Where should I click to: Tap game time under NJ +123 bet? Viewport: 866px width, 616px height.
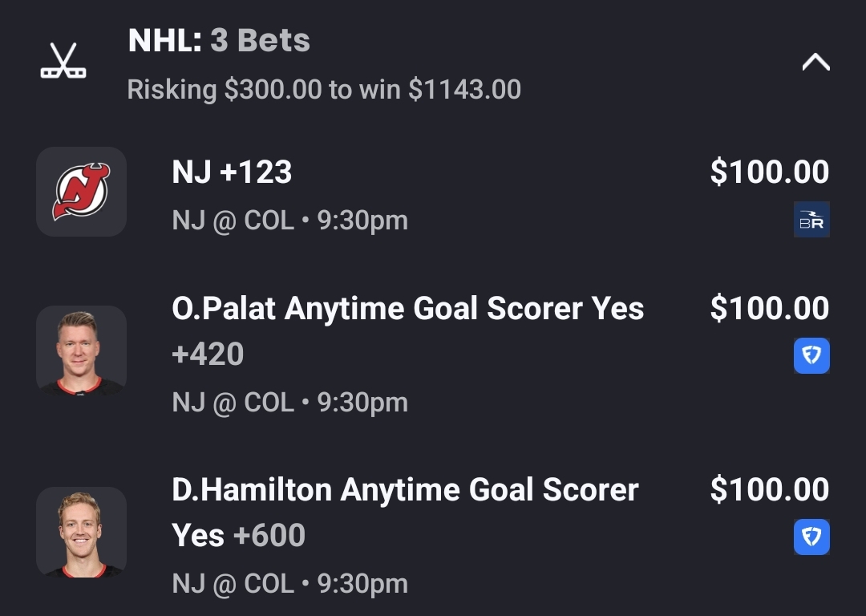point(289,220)
